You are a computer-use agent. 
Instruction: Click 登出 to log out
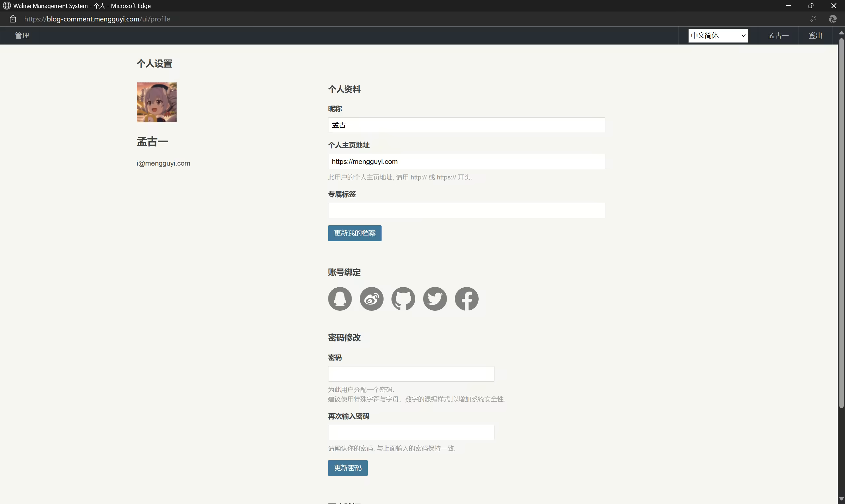click(815, 35)
